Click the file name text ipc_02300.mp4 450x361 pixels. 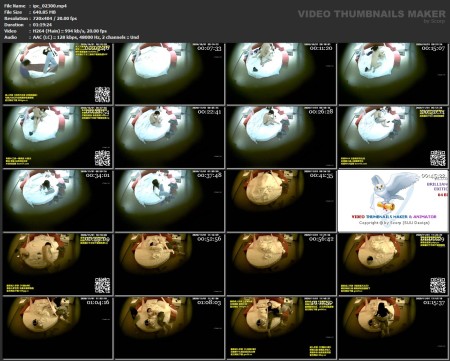coord(50,6)
